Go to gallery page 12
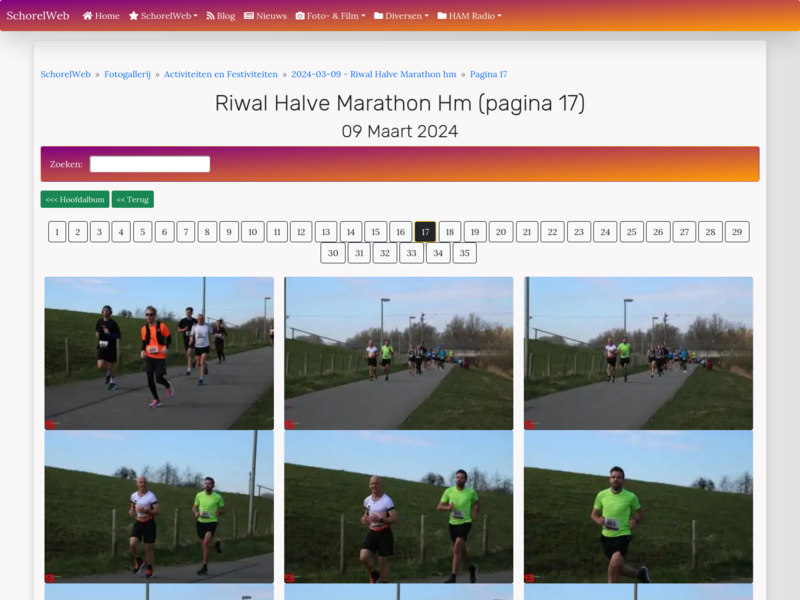800x600 pixels. click(301, 232)
